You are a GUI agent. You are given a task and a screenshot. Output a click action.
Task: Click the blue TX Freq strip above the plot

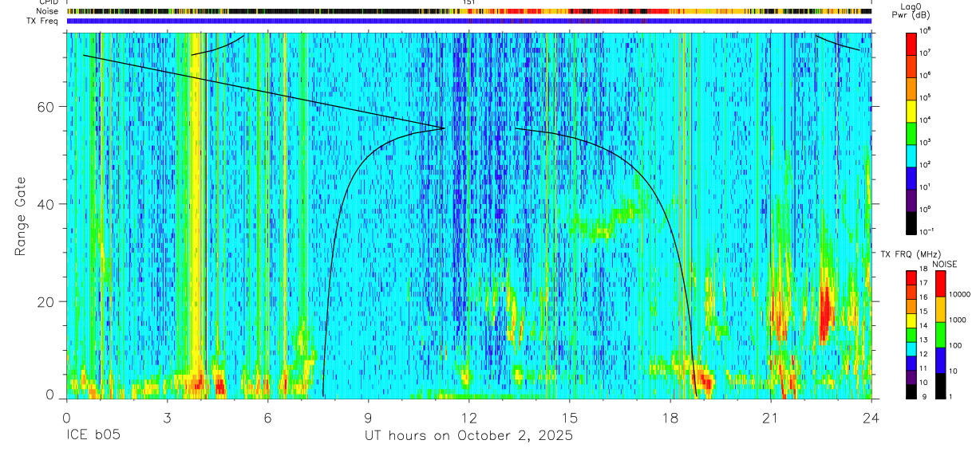pyautogui.click(x=469, y=22)
